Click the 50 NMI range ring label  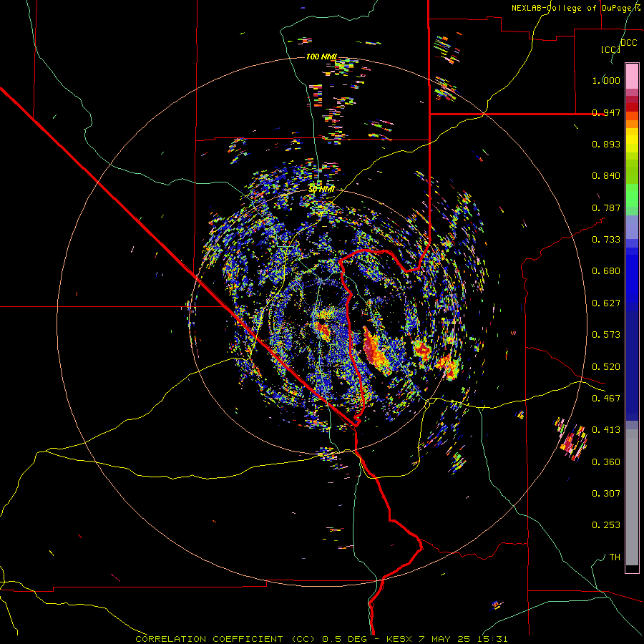tap(321, 189)
